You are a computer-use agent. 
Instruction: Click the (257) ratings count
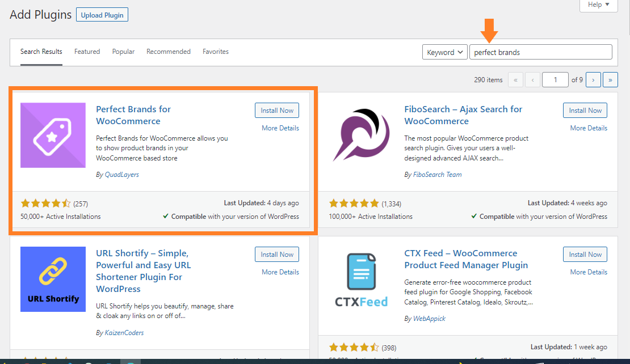pyautogui.click(x=81, y=204)
